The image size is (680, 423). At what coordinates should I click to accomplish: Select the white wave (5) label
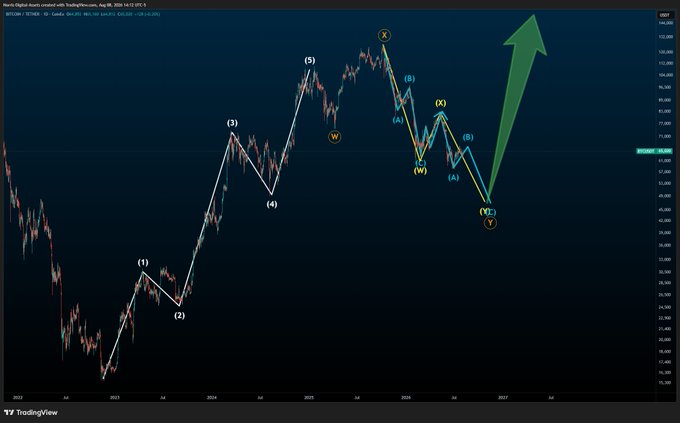[310, 60]
